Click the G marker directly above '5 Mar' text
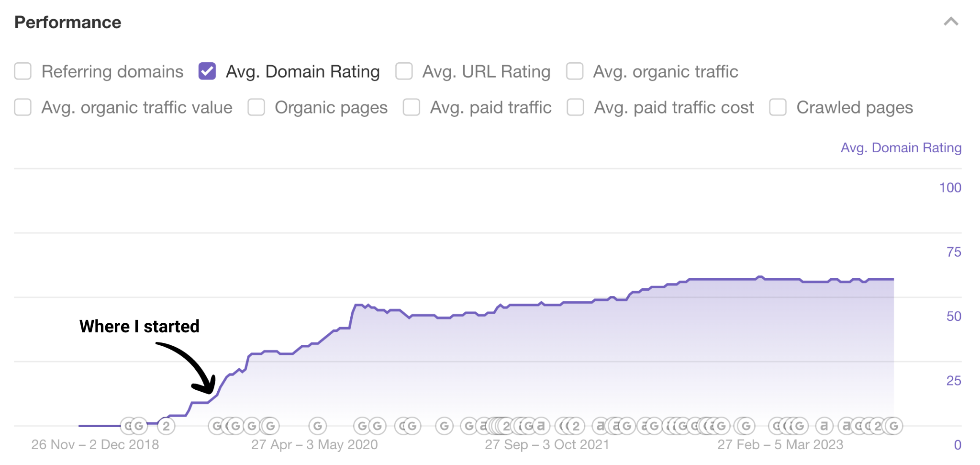This screenshot has width=980, height=465. pos(799,426)
